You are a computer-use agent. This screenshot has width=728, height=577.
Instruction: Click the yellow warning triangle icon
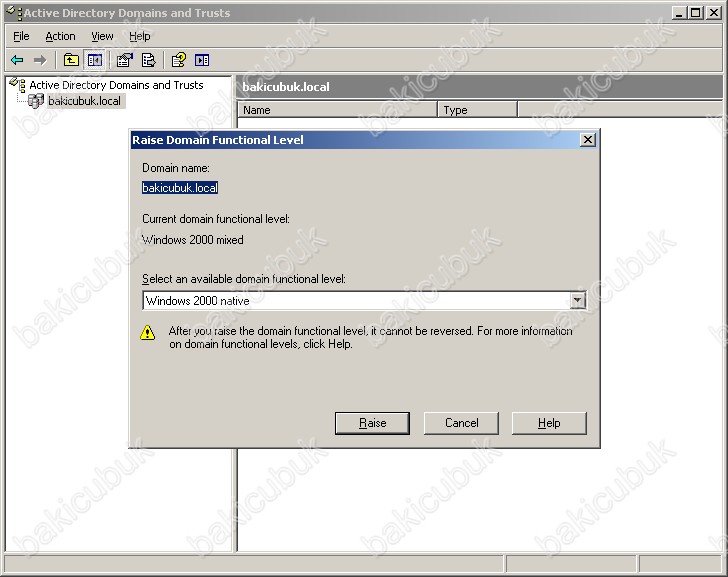pyautogui.click(x=148, y=332)
